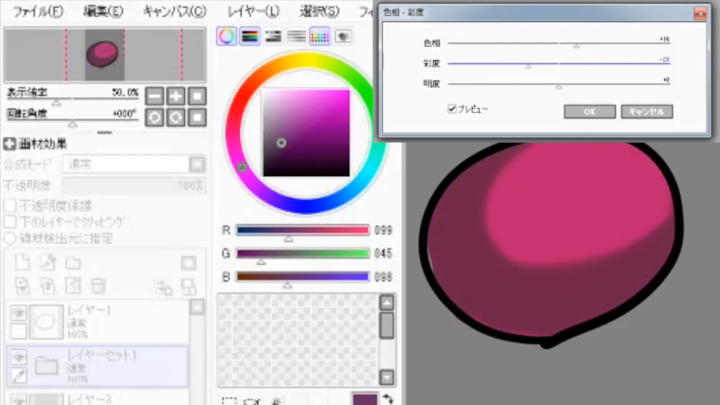Image resolution: width=720 pixels, height=405 pixels.
Task: Delete the selected layer with trash icon
Action: click(x=98, y=286)
